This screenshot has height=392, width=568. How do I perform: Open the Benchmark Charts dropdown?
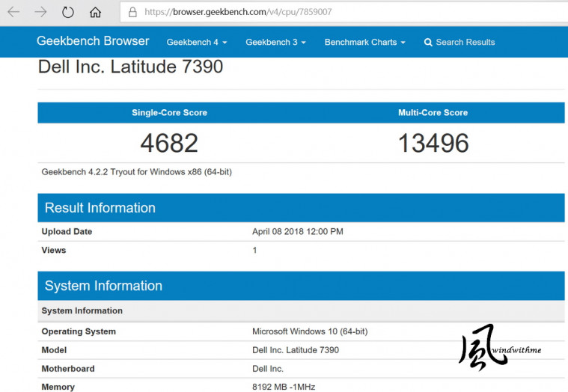coord(364,43)
